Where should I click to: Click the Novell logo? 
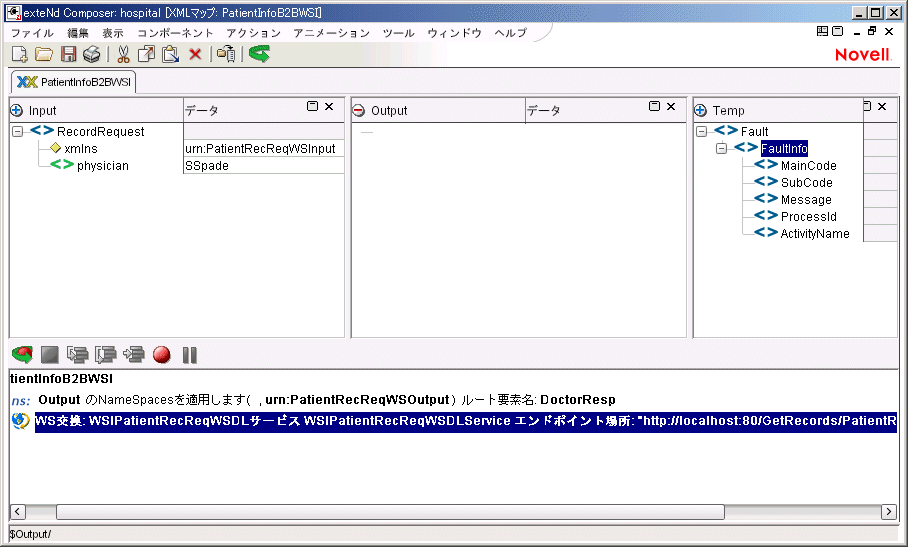pyautogui.click(x=863, y=54)
